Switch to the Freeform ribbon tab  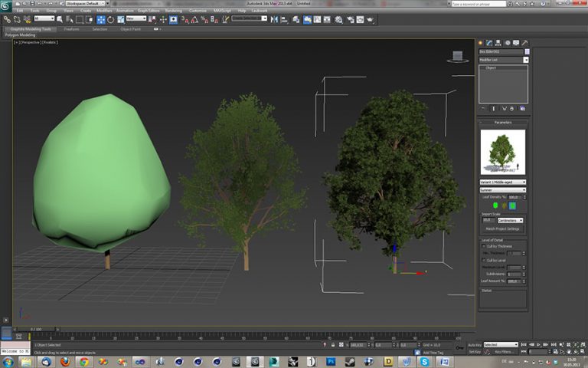[71, 29]
